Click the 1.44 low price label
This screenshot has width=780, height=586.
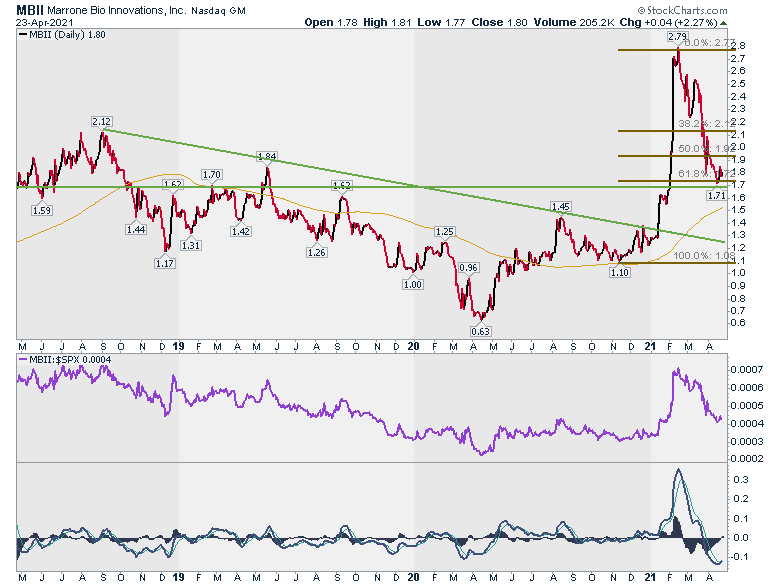click(x=136, y=229)
